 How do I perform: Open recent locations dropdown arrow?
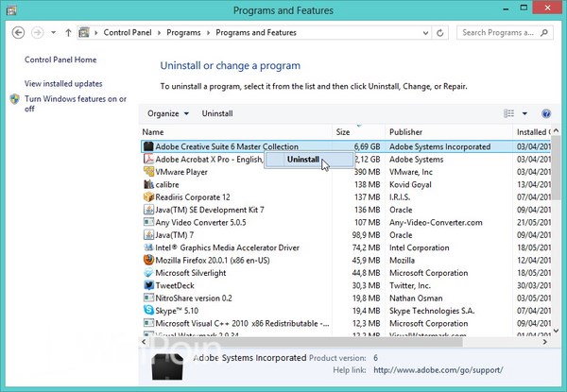[53, 32]
